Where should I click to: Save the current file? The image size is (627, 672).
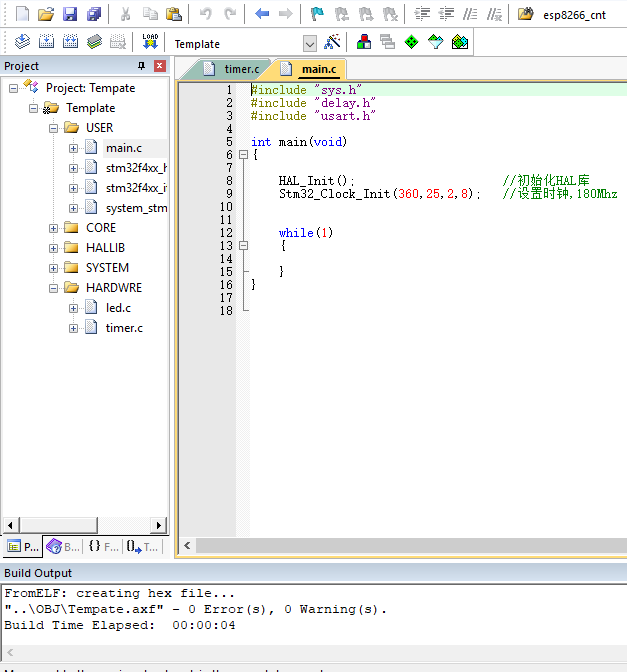pyautogui.click(x=69, y=14)
